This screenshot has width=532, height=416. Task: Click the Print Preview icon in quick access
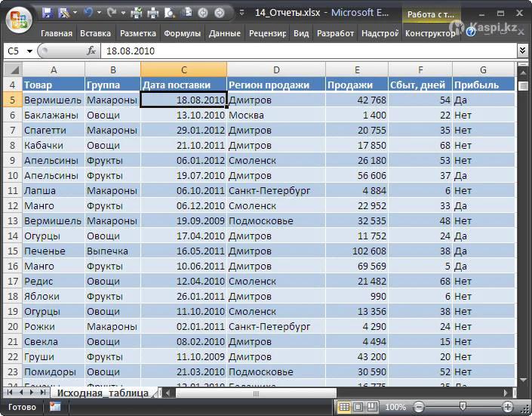(168, 13)
